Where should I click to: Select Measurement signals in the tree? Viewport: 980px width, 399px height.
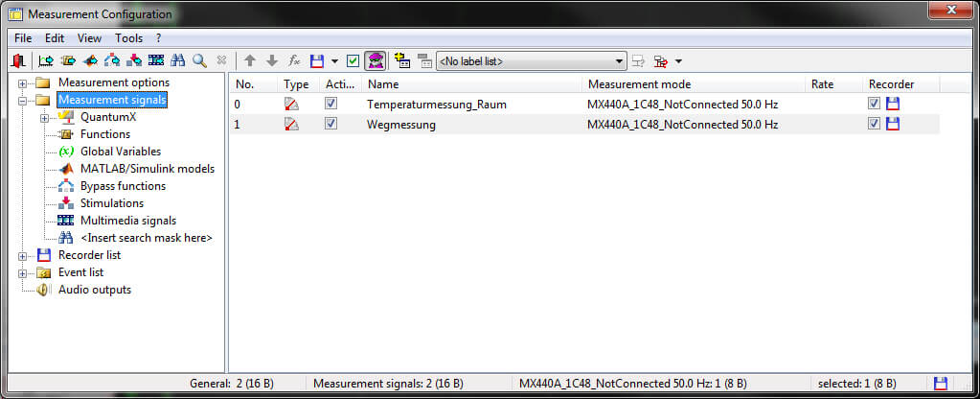click(x=112, y=100)
